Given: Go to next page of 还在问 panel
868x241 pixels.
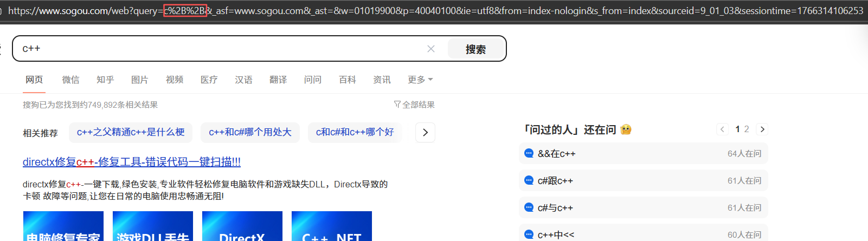Looking at the screenshot, I should point(762,129).
